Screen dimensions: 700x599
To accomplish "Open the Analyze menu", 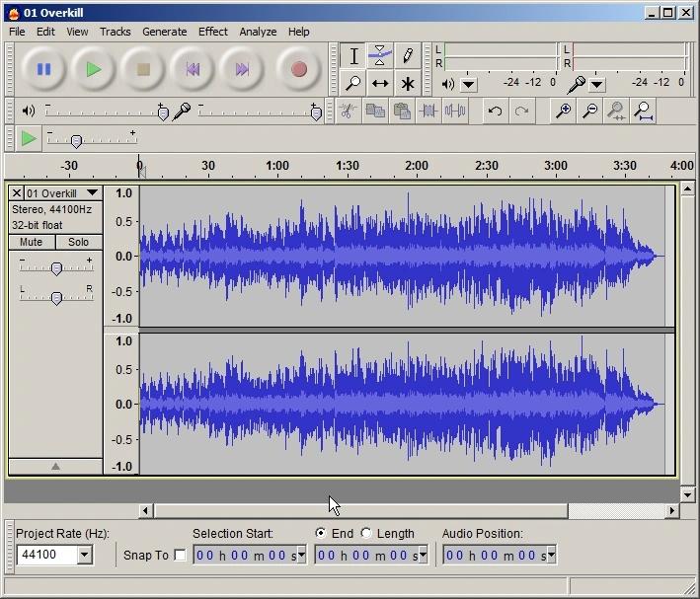I will point(258,32).
